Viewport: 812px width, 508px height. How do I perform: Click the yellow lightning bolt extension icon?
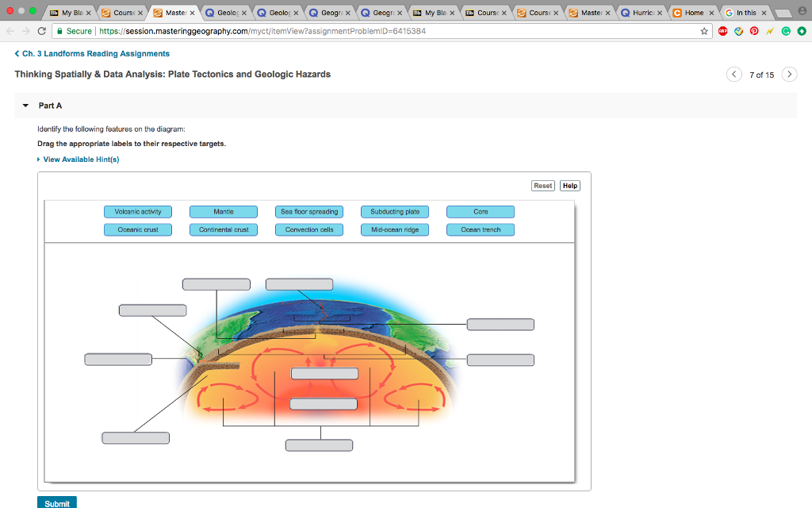tap(769, 31)
